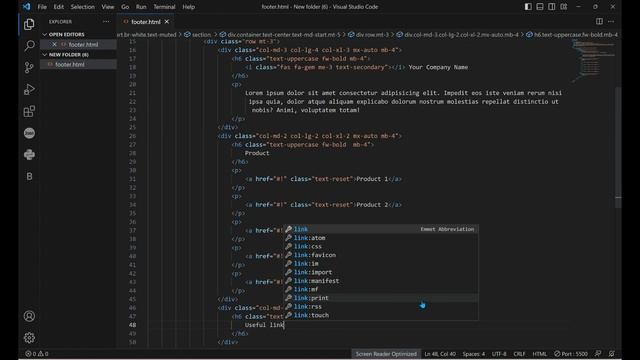Choose the link:manifest suggestion
This screenshot has width=640, height=360.
[x=381, y=281]
